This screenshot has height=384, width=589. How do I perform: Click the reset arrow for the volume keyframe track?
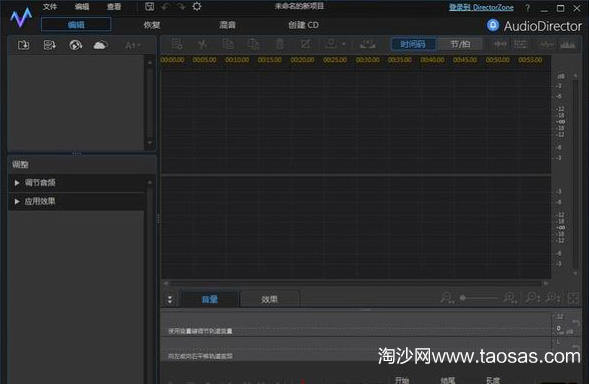(576, 323)
